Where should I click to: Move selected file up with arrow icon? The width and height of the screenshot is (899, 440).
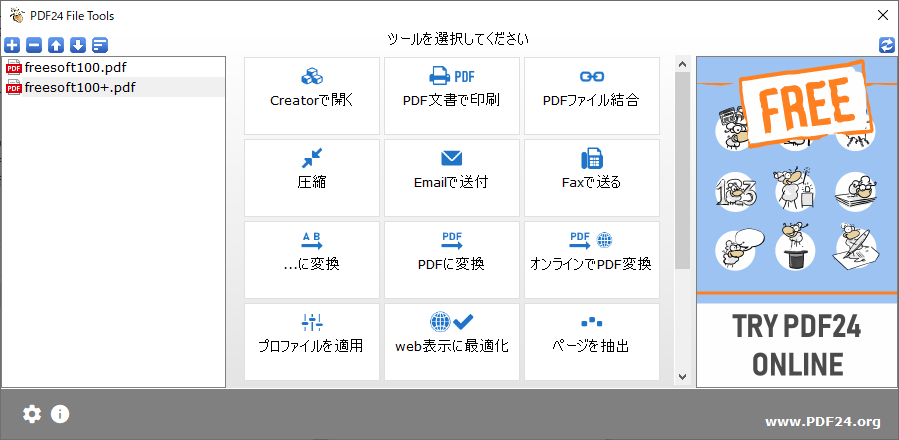pos(56,45)
